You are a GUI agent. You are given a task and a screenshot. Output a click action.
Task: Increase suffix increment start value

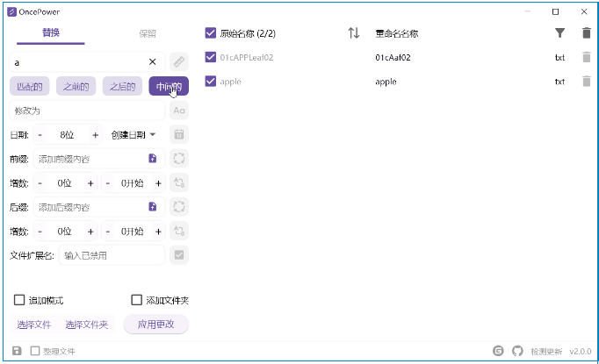(158, 232)
